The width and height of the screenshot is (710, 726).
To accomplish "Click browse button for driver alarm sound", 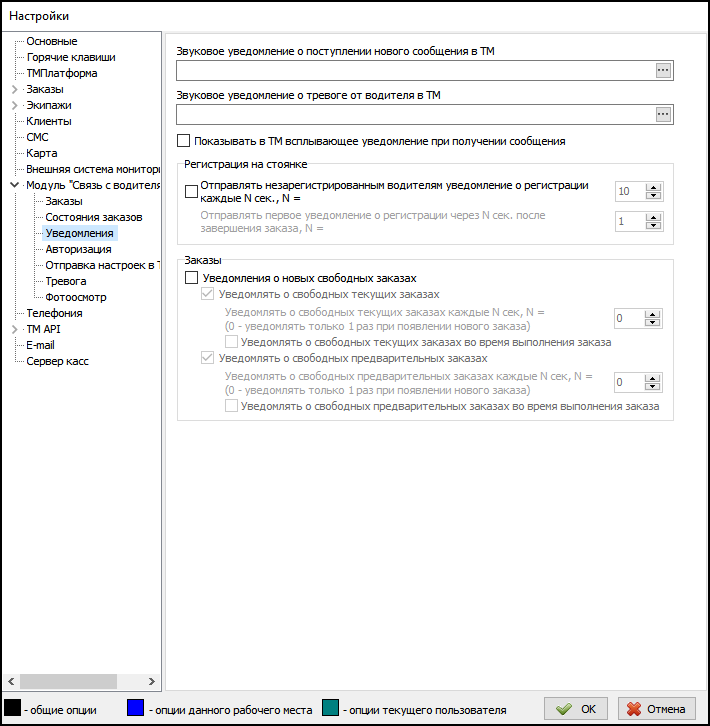I will click(x=662, y=115).
